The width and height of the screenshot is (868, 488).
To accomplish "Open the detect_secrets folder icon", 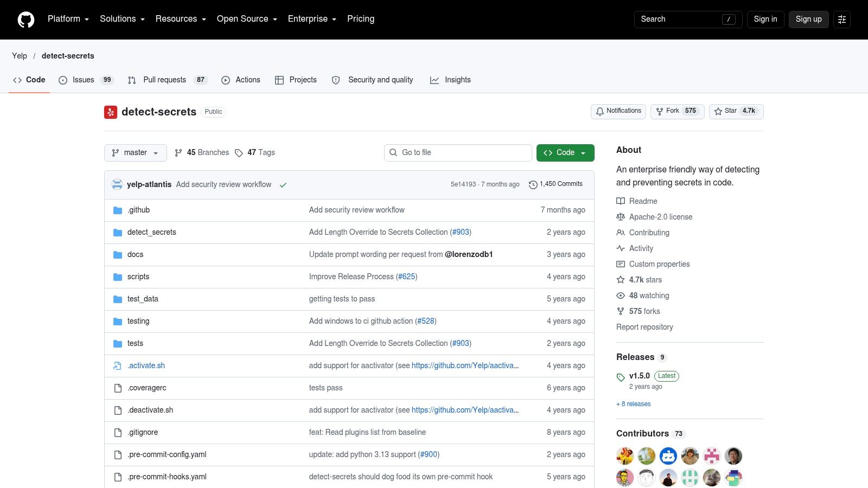I will click(118, 233).
